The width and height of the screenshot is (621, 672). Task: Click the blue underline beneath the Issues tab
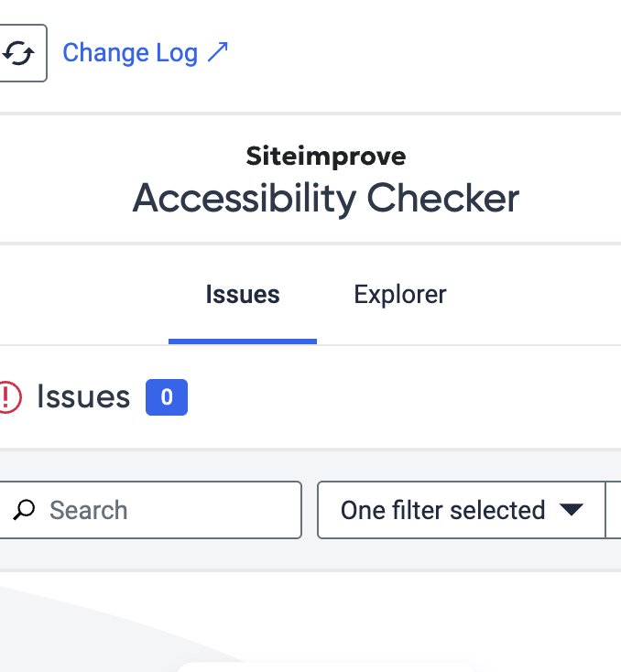(x=243, y=341)
